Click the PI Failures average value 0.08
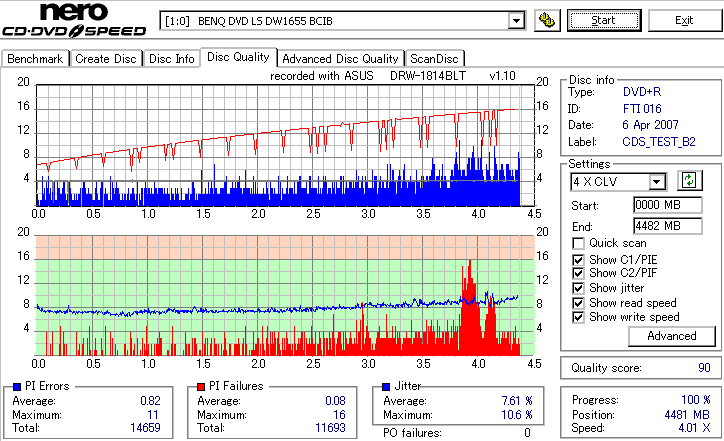 click(x=335, y=401)
